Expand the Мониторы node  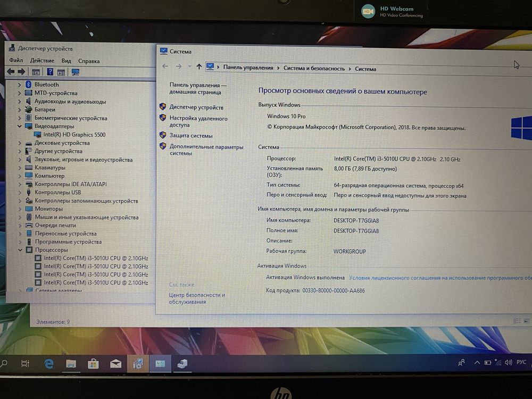pos(20,209)
